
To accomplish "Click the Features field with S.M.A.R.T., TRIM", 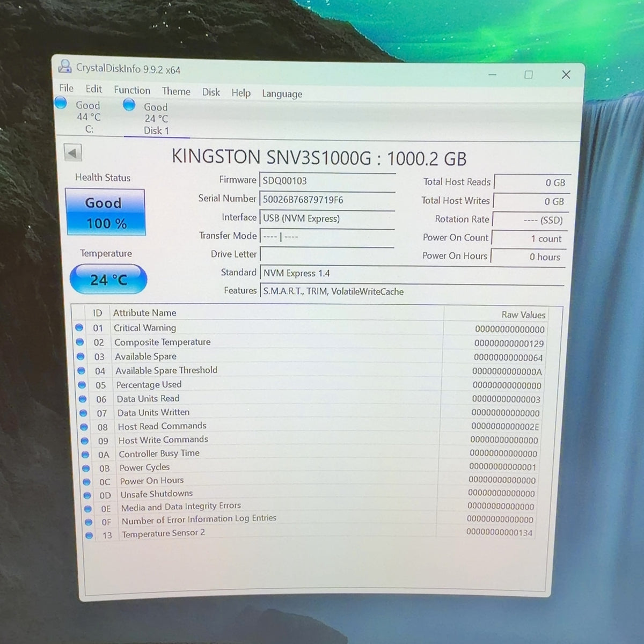I will 412,292.
